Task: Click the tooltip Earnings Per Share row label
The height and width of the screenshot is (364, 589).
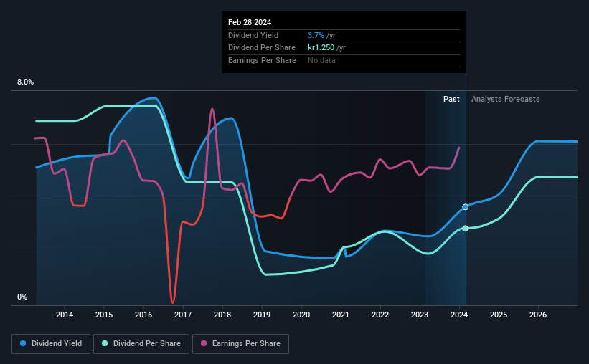Action: 262,60
